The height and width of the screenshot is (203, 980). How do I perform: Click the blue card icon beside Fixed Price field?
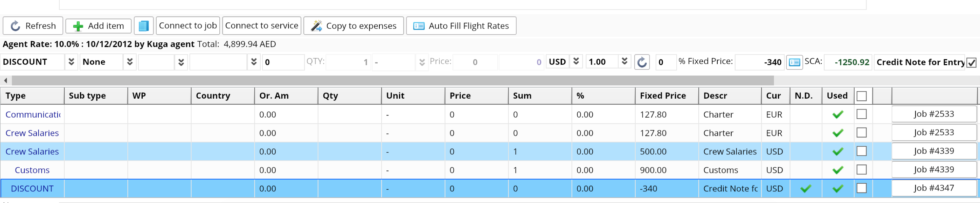pos(794,62)
